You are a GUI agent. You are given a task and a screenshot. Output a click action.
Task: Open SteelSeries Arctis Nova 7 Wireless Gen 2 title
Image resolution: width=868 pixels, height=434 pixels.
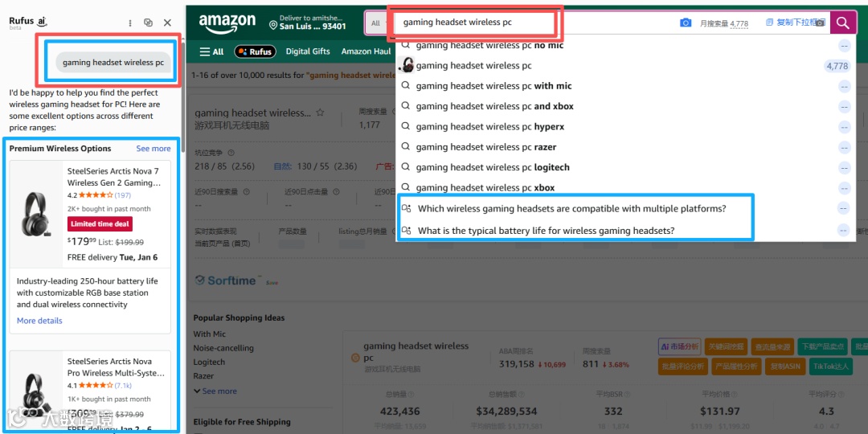(x=115, y=177)
